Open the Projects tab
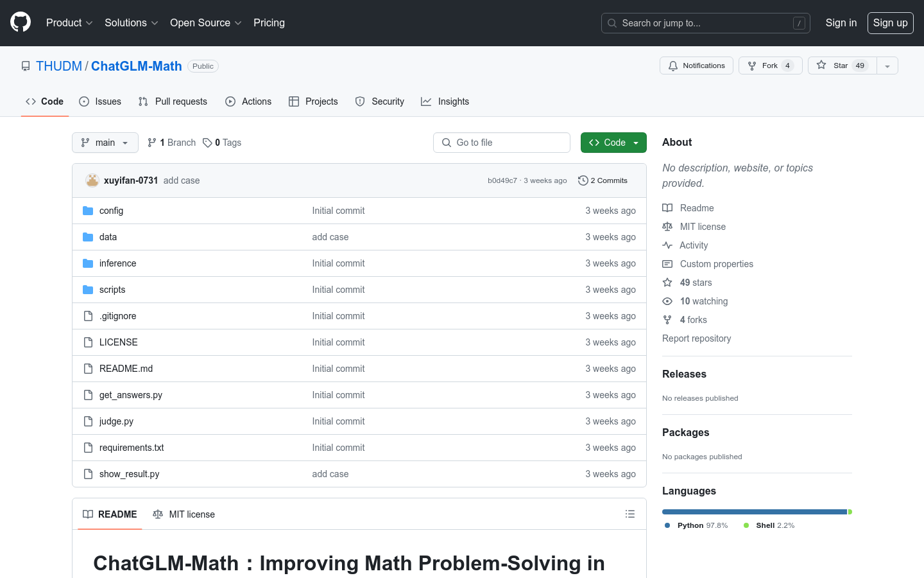The width and height of the screenshot is (924, 578). (313, 101)
